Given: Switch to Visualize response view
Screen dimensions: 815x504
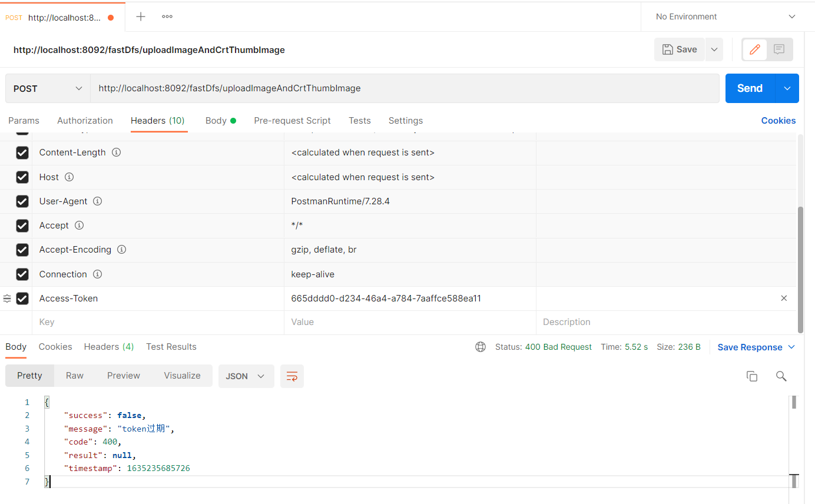Looking at the screenshot, I should 182,376.
